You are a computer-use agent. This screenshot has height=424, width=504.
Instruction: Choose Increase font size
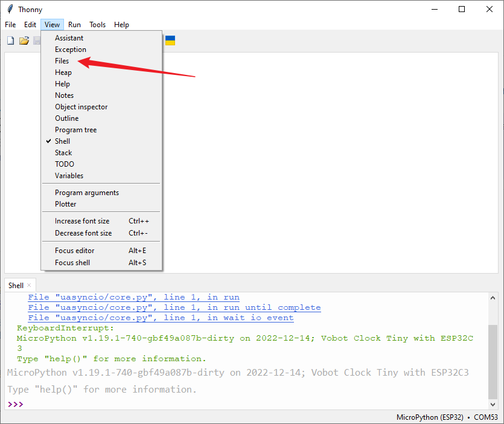[82, 221]
